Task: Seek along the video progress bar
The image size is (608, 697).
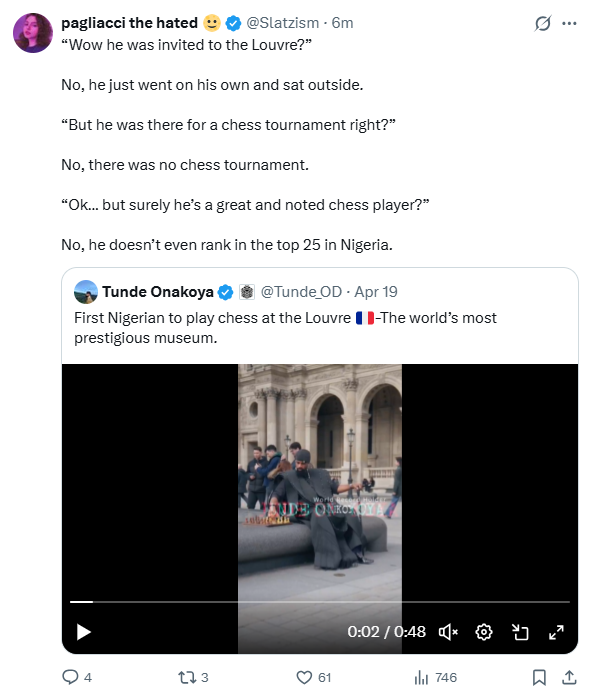Action: point(320,601)
